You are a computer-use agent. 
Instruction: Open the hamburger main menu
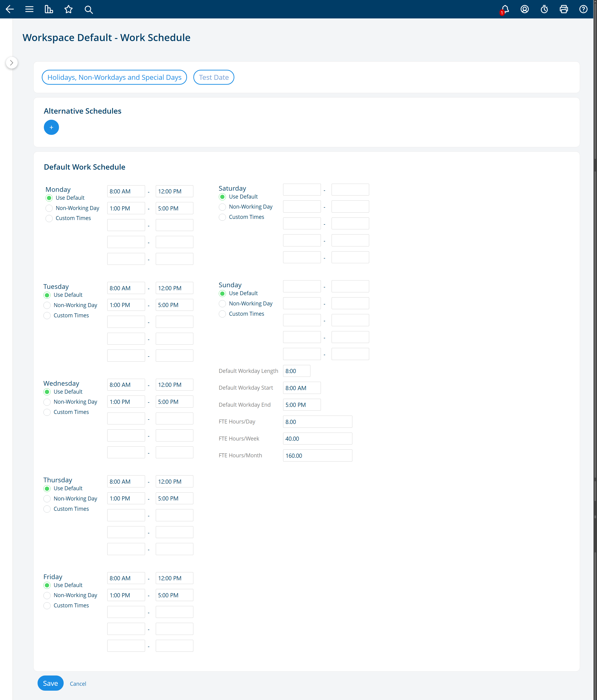(29, 9)
